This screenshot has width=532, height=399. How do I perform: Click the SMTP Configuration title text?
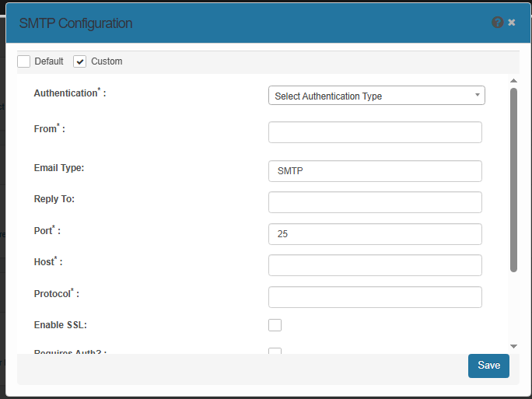pos(75,23)
